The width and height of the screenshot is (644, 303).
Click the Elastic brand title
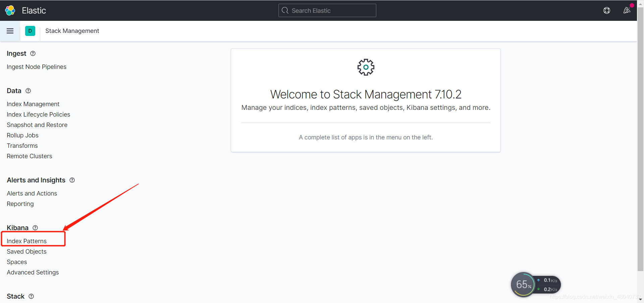tap(34, 10)
